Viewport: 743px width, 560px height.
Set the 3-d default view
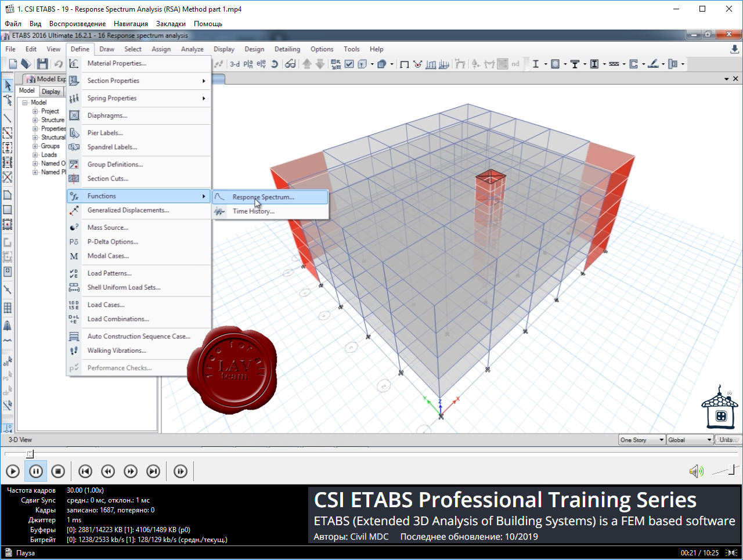click(x=235, y=64)
